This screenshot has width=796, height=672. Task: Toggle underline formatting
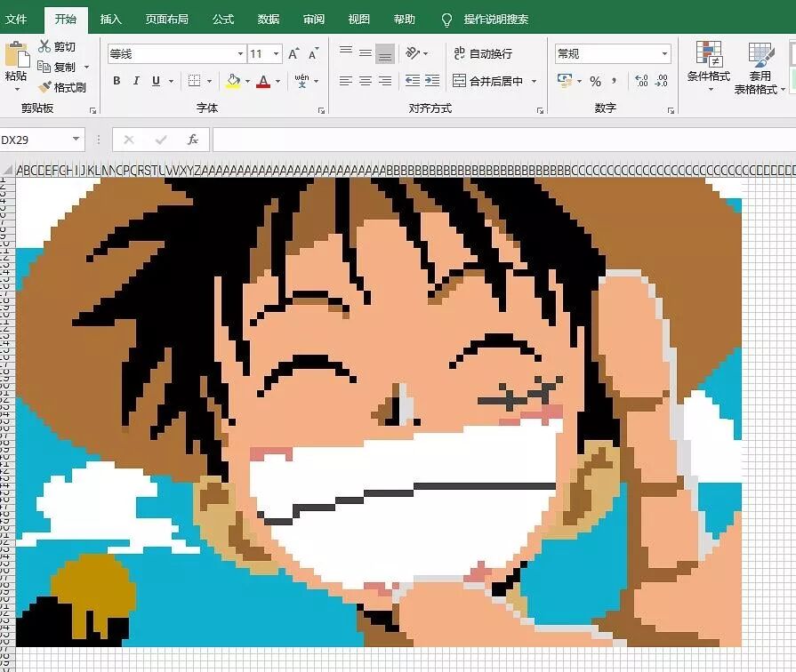pyautogui.click(x=156, y=81)
